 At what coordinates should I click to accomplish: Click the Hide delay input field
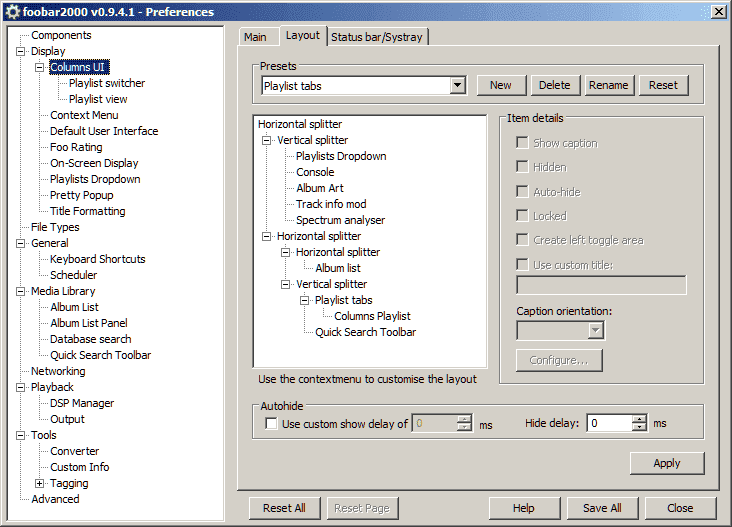[x=609, y=423]
